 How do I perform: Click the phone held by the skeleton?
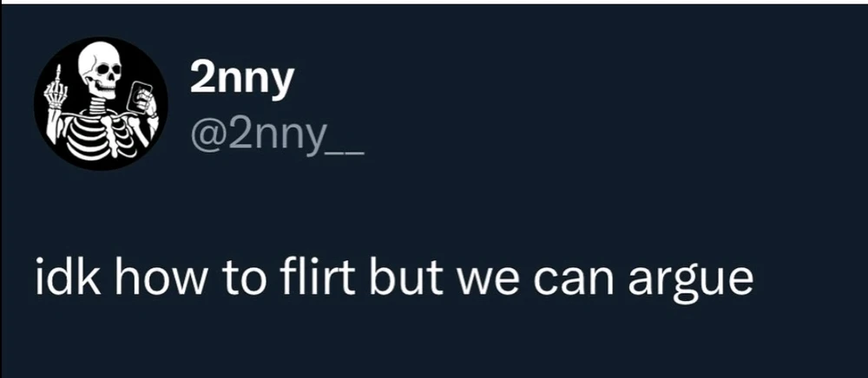[138, 96]
